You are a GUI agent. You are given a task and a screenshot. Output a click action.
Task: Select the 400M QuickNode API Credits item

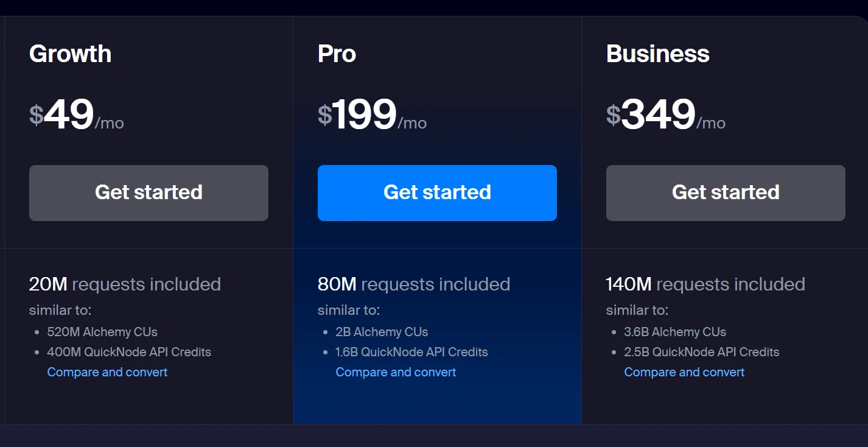pos(129,352)
